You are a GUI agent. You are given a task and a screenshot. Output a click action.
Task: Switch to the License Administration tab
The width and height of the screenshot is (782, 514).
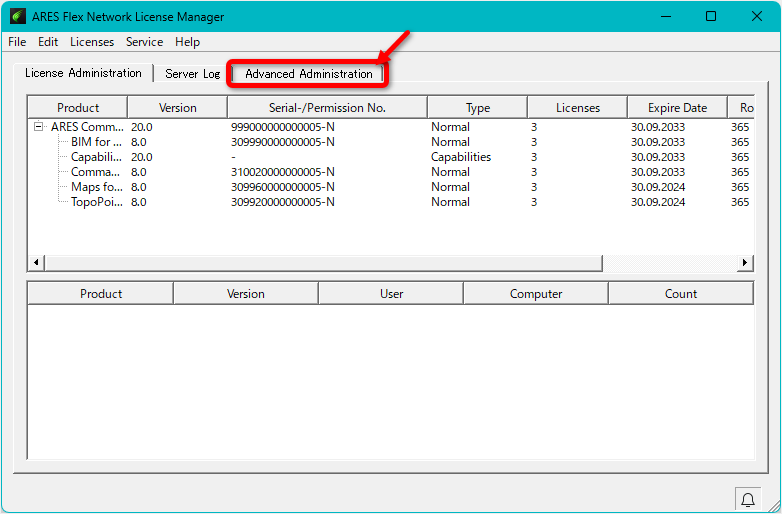point(83,73)
